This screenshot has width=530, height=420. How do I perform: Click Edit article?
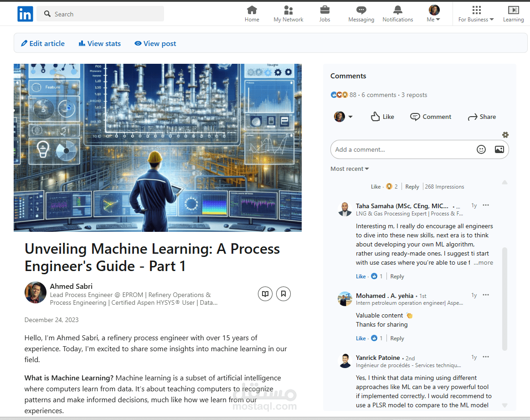point(43,44)
